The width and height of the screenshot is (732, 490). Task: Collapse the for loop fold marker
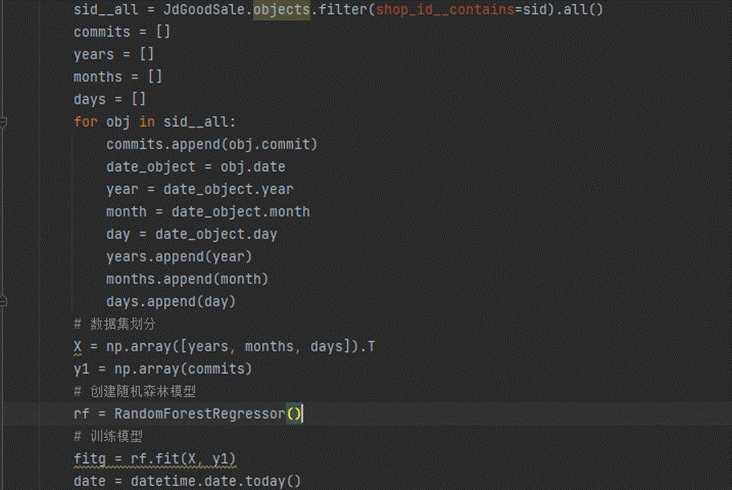coord(3,122)
